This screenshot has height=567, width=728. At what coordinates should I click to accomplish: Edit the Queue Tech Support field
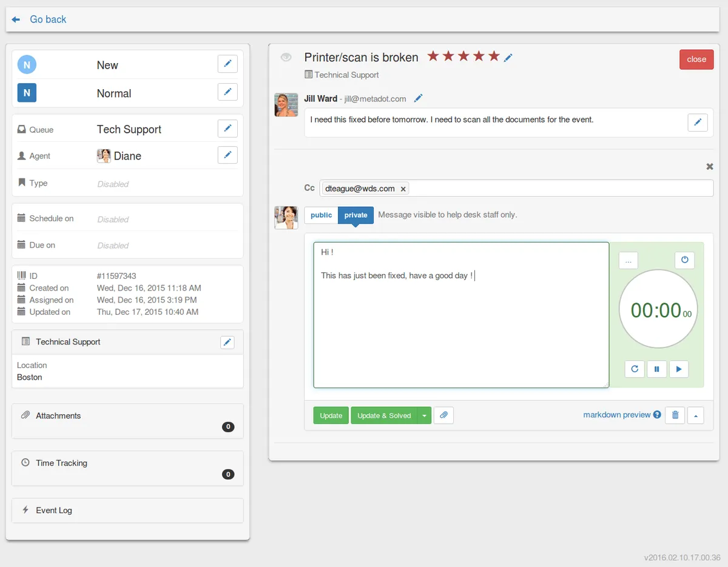point(227,129)
